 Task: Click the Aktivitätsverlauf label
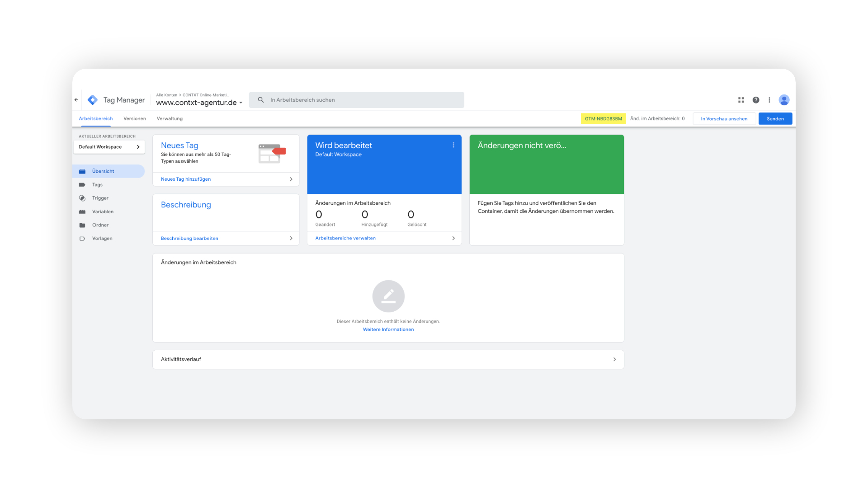point(181,359)
